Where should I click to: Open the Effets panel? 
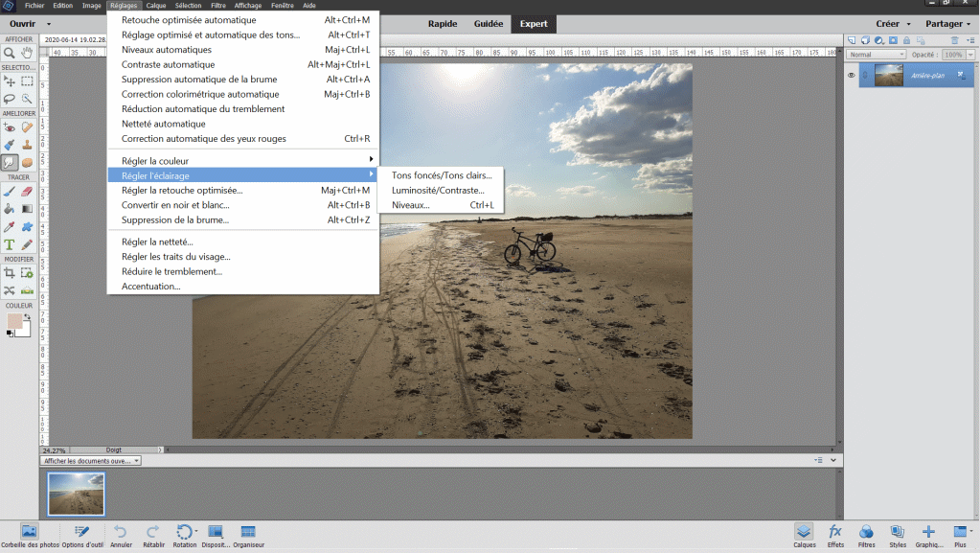pos(835,534)
